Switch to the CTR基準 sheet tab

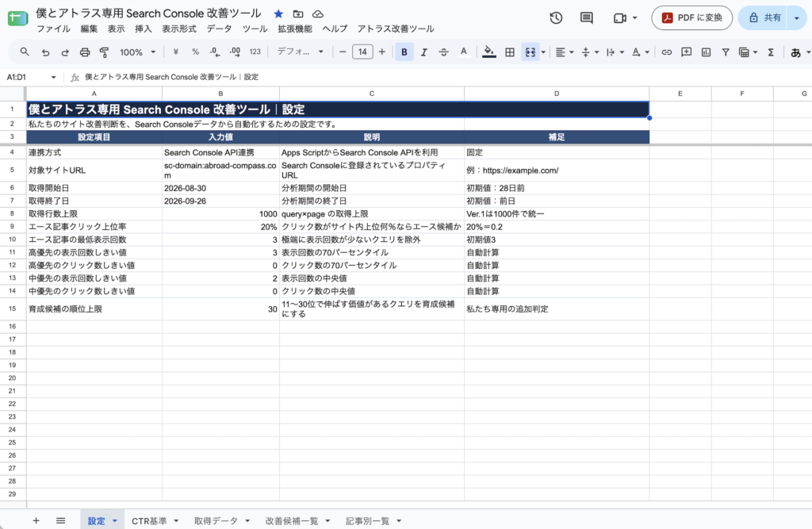pos(149,521)
